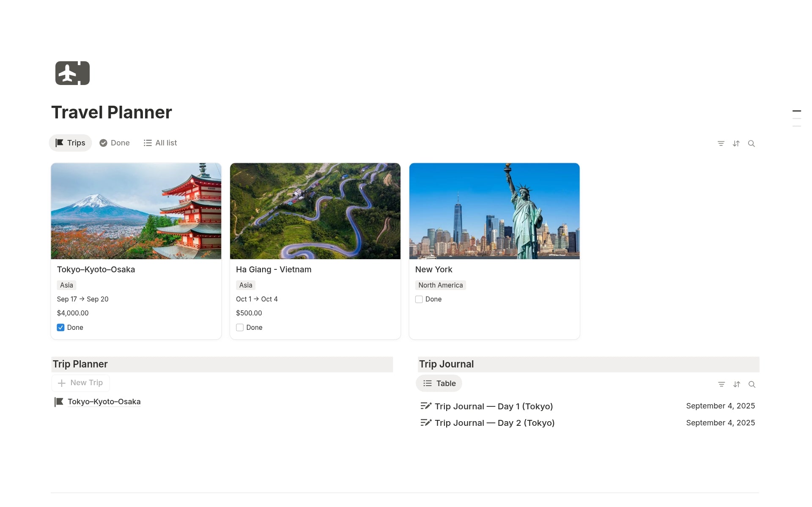This screenshot has width=812, height=507.
Task: Open the Trip Journal — Day 1 (Tokyo) entry
Action: coord(494,406)
